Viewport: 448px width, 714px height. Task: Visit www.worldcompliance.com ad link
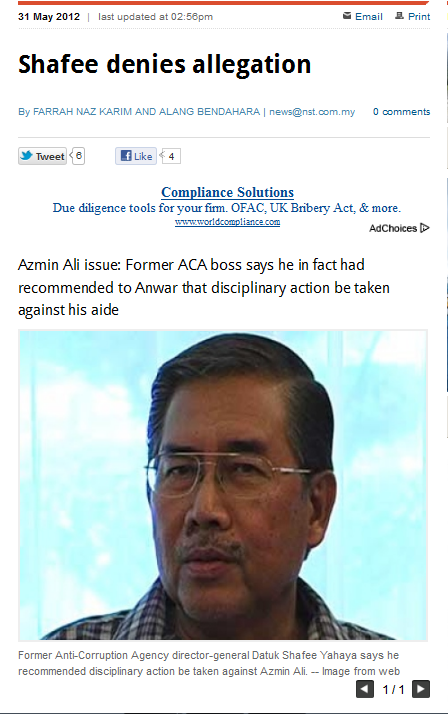coord(228,222)
